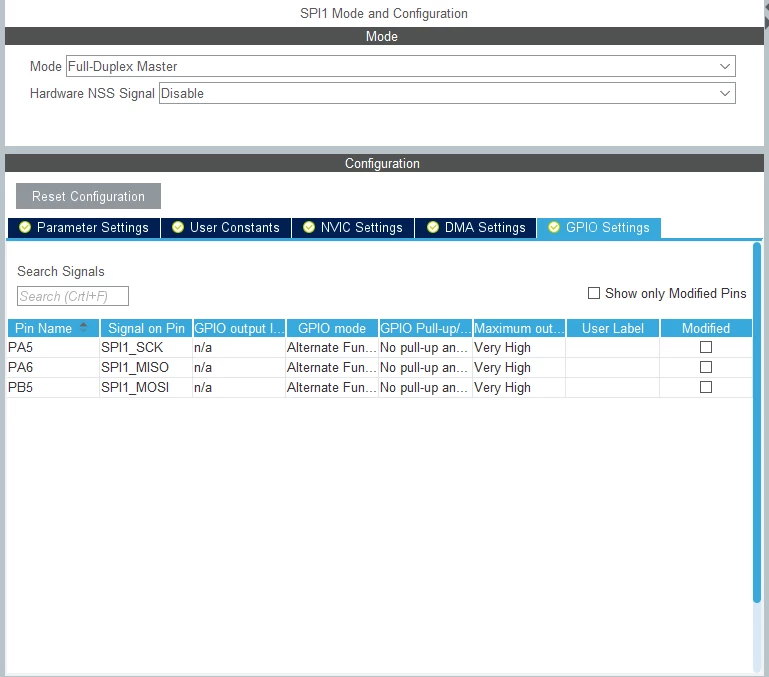Image resolution: width=769 pixels, height=677 pixels.
Task: Open the NVIC Settings tab
Action: pyautogui.click(x=353, y=228)
